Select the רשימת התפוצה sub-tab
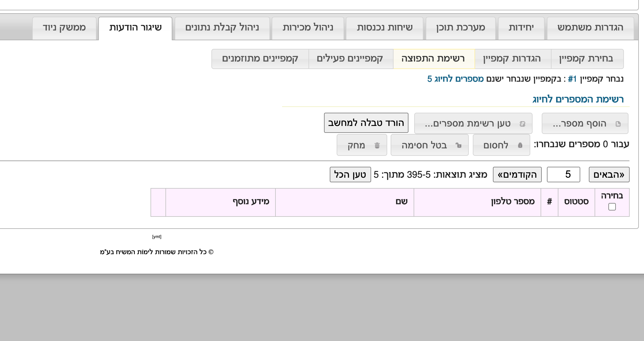Viewport: 644px width, 341px height. 433,59
